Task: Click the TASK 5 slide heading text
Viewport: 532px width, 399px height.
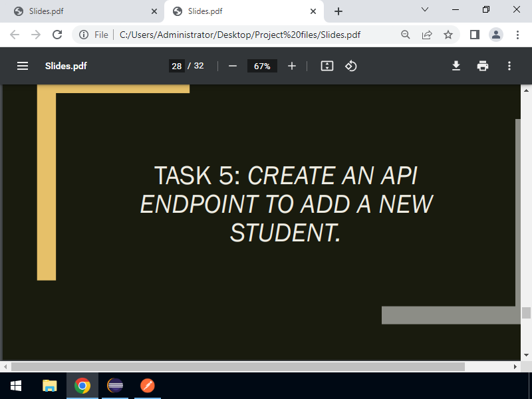Action: [286, 204]
